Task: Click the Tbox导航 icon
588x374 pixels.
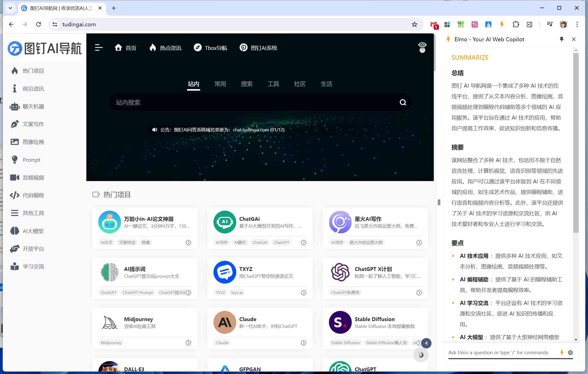Action: (197, 48)
